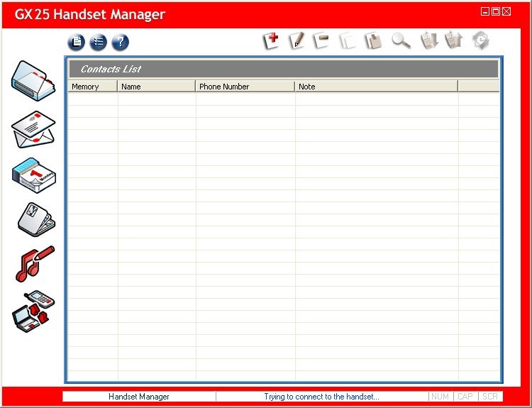This screenshot has width=532, height=408.
Task: Add a new contact with plus icon
Action: (272, 41)
